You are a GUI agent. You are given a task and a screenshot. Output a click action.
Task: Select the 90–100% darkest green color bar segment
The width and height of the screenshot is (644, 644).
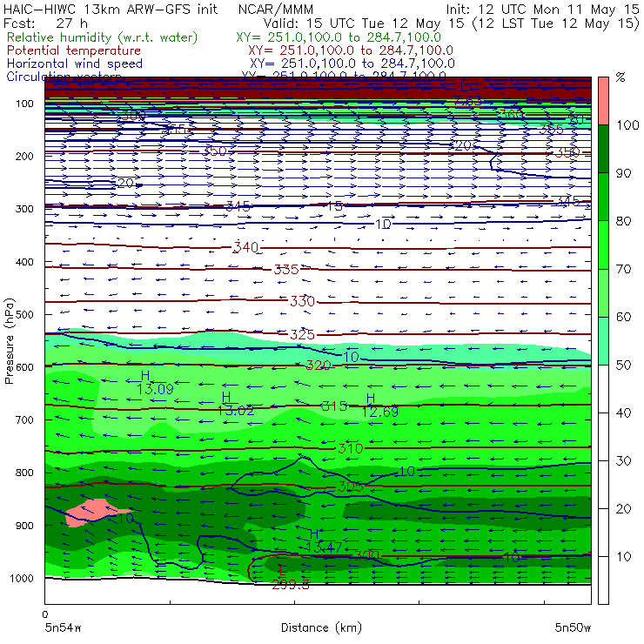(603, 149)
